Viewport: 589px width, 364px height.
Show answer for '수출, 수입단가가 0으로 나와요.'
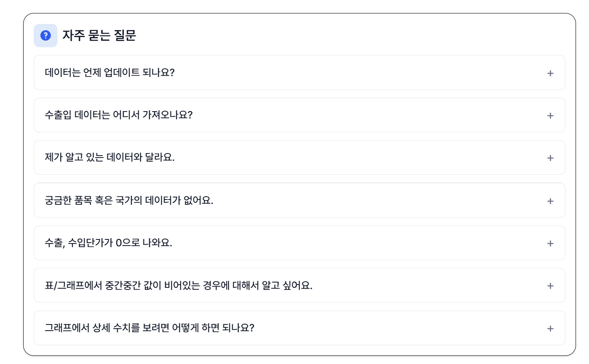[109, 243]
